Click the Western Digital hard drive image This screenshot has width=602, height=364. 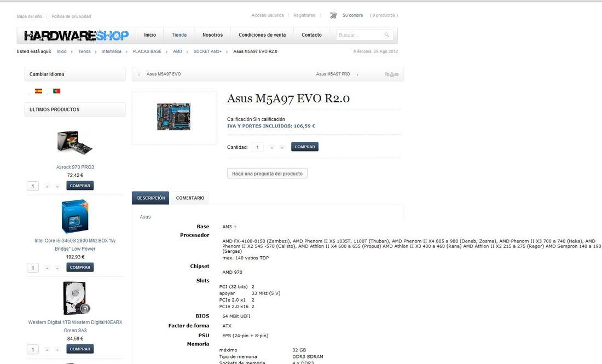click(x=77, y=298)
